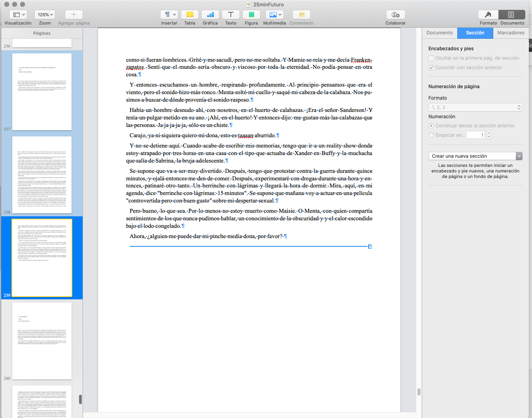The image size is (532, 418).
Task: Click the Insertar paragraph icon
Action: point(169,15)
